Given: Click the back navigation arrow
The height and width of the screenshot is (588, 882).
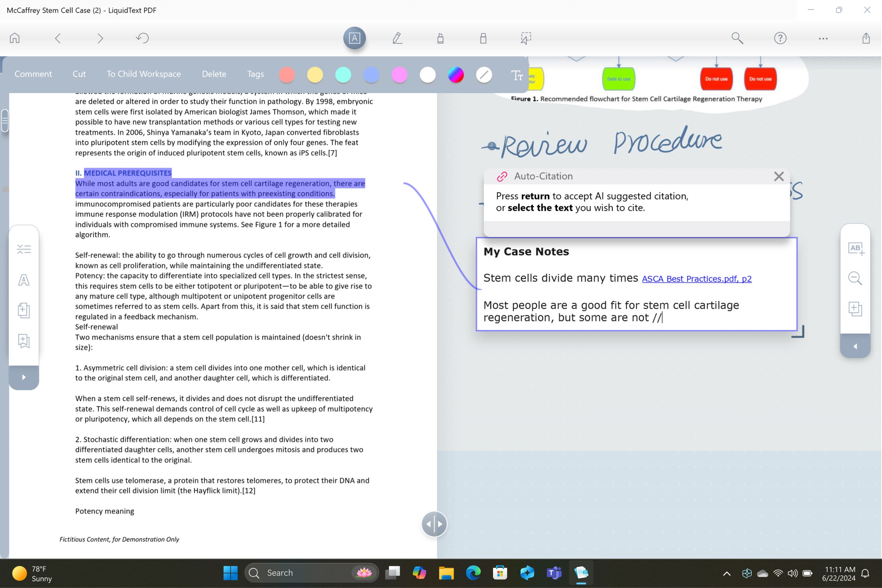Looking at the screenshot, I should (x=57, y=38).
